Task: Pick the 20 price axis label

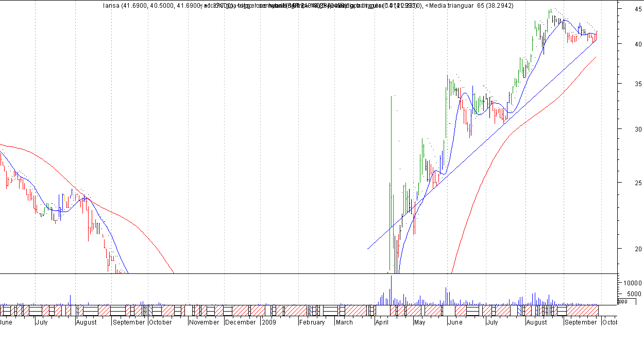Action: coord(638,249)
